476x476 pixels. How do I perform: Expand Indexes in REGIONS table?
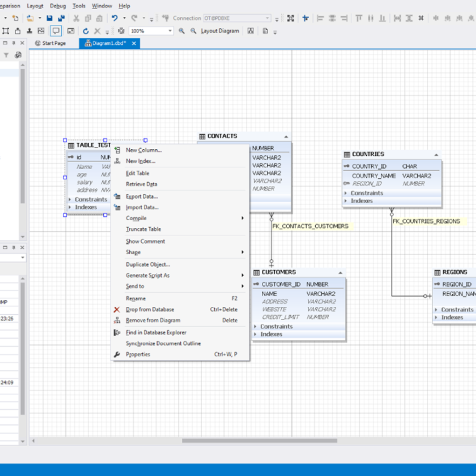436,317
